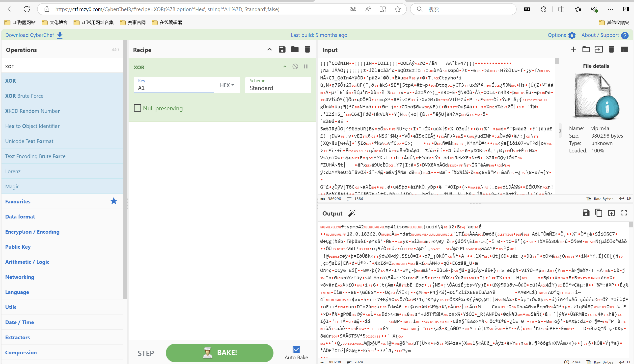This screenshot has width=634, height=364.
Task: Click the BAKE! button
Action: [x=220, y=353]
